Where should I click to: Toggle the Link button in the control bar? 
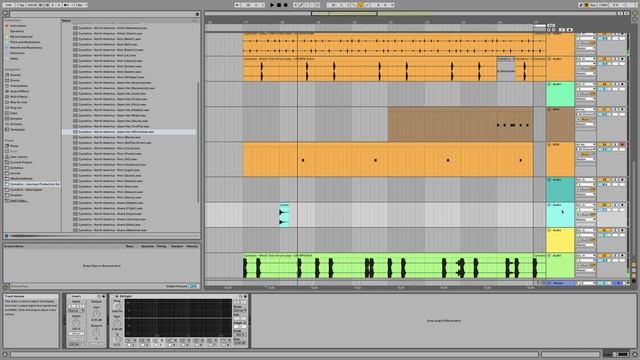8,5
